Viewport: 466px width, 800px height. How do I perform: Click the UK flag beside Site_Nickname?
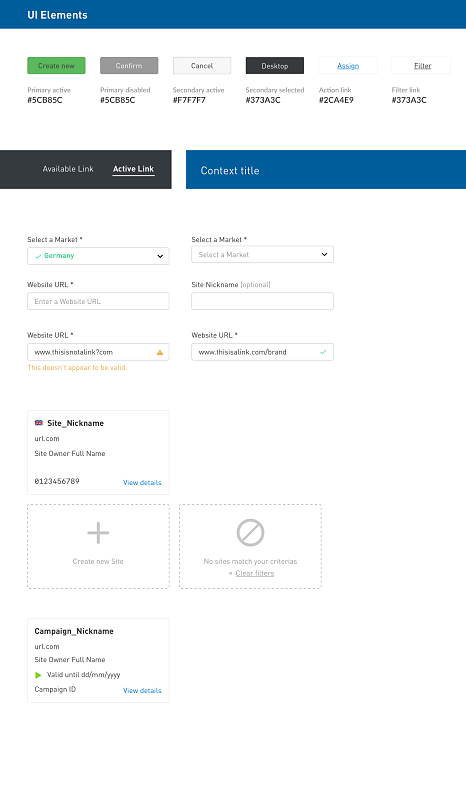pos(39,423)
